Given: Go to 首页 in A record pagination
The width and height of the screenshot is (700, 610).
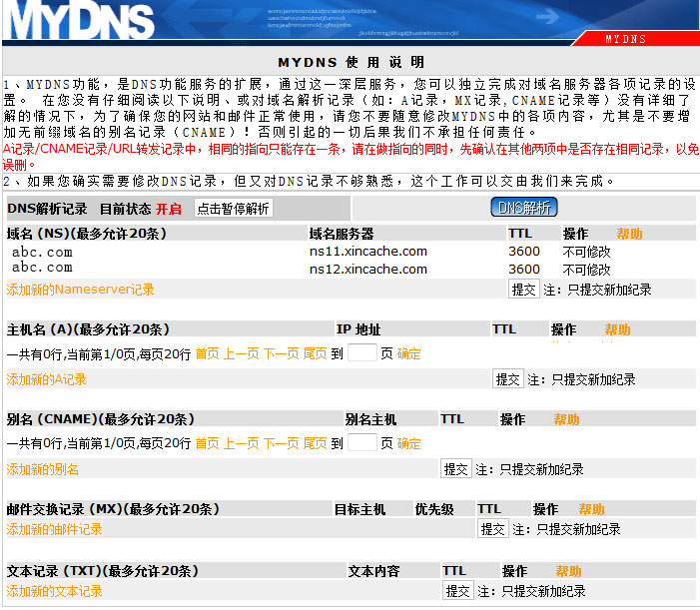Looking at the screenshot, I should [207, 353].
